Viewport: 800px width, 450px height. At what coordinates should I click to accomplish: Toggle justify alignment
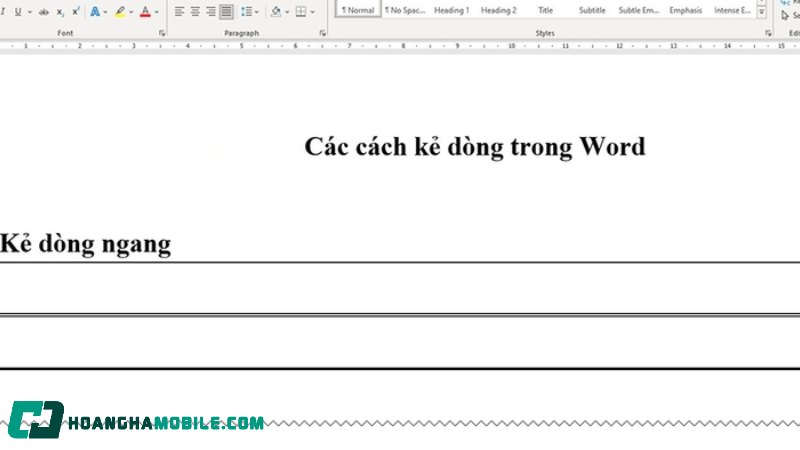tap(227, 11)
